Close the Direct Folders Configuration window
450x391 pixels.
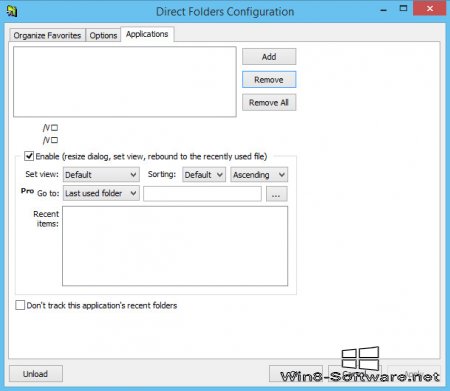click(x=430, y=9)
